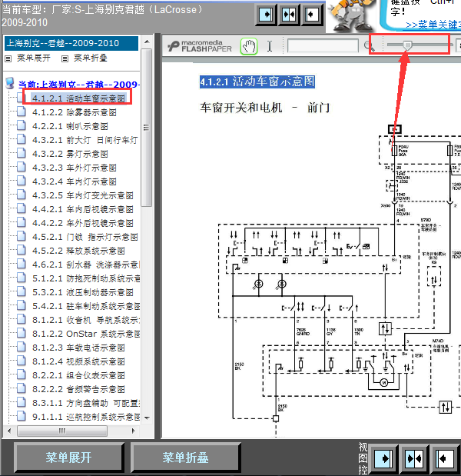The width and height of the screenshot is (461, 476).
Task: Open 8.2.2.1 组合仪表示意图 item
Action: pos(78,375)
